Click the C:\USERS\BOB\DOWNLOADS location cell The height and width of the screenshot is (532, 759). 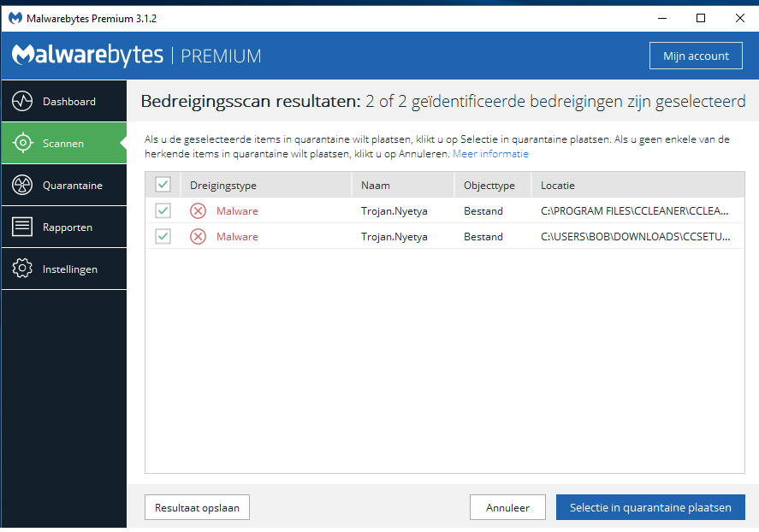[x=636, y=237]
